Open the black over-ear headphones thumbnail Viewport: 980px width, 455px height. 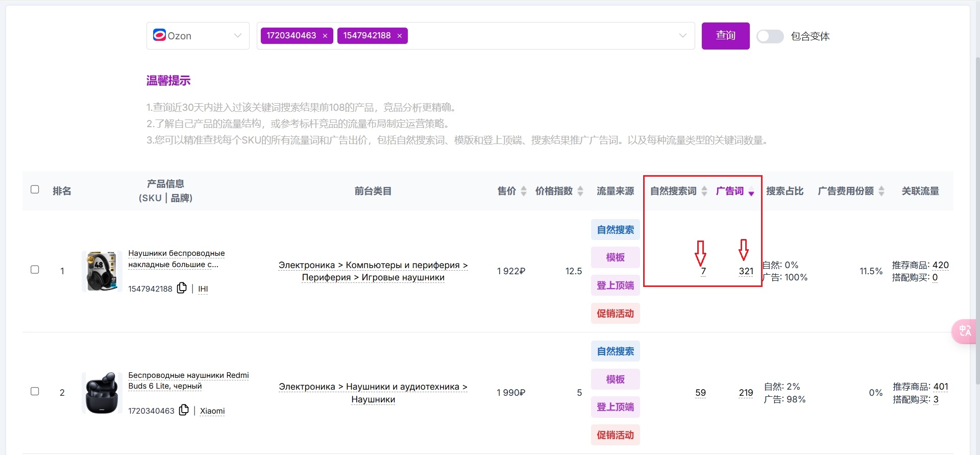coord(102,271)
